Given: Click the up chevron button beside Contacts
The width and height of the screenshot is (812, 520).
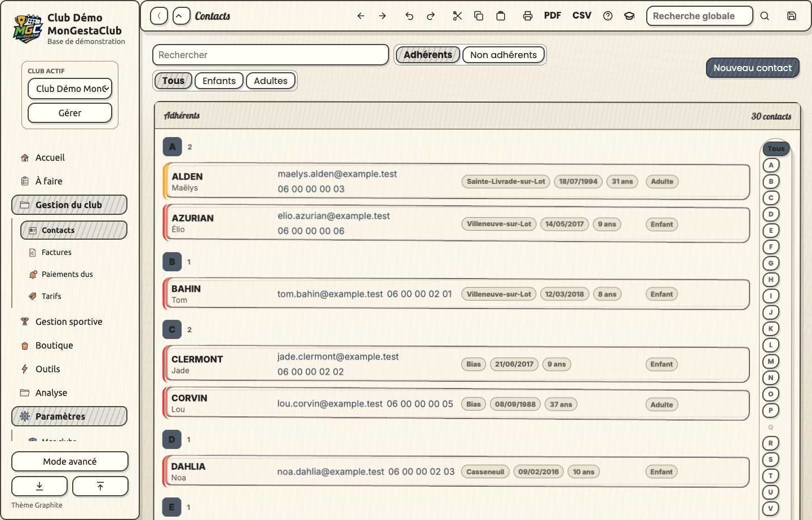Looking at the screenshot, I should pos(182,16).
